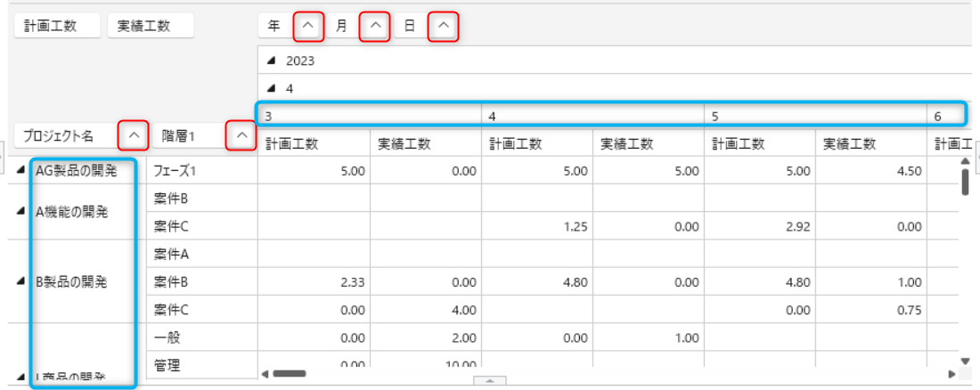980x390 pixels.
Task: Click the vertical scrollbar thumb
Action: (964, 182)
